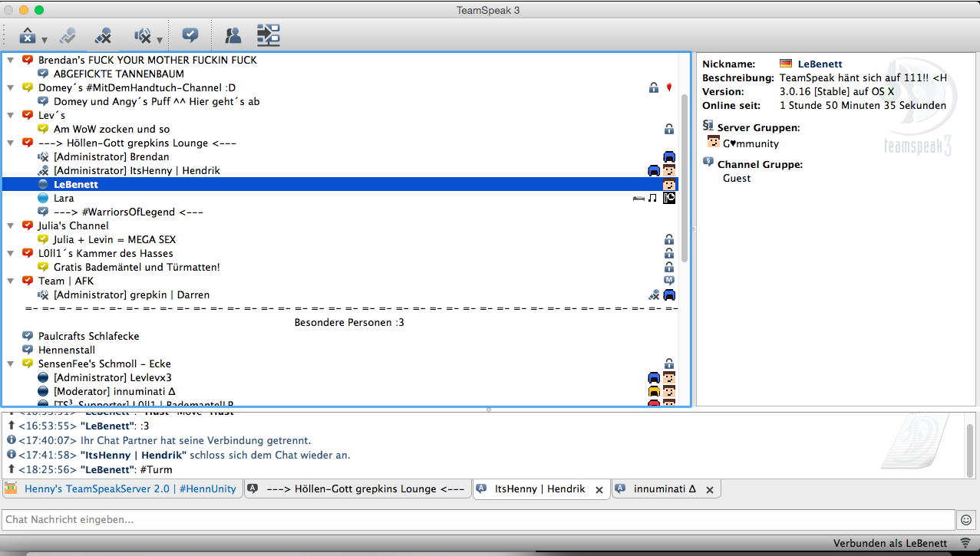The width and height of the screenshot is (980, 556).
Task: Toggle Mute Microphone in the toolbar
Action: click(x=103, y=35)
